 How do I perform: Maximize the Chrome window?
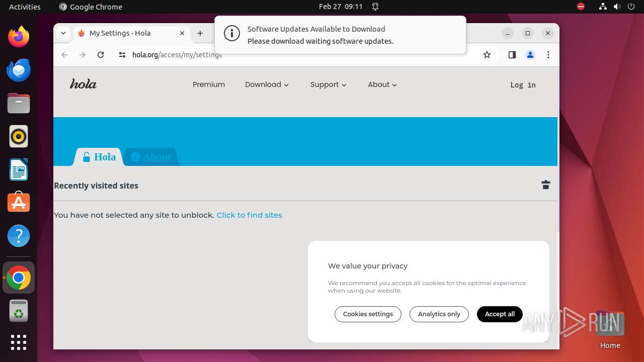coord(528,33)
